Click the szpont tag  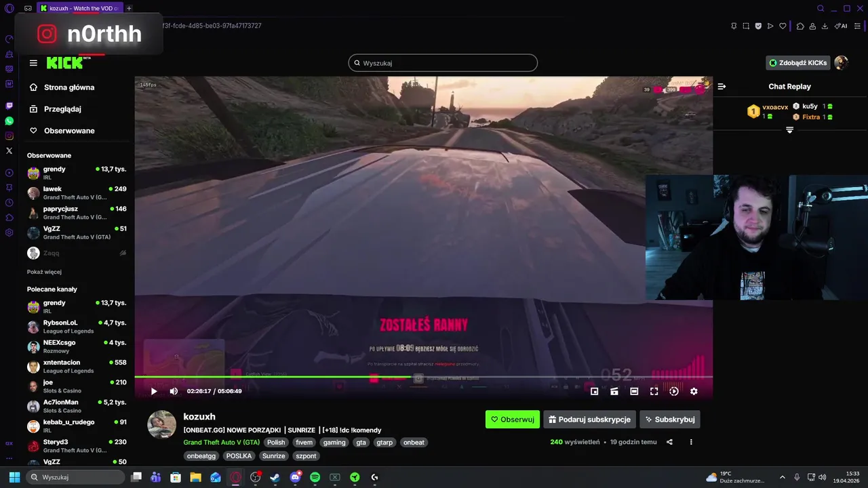pos(306,456)
